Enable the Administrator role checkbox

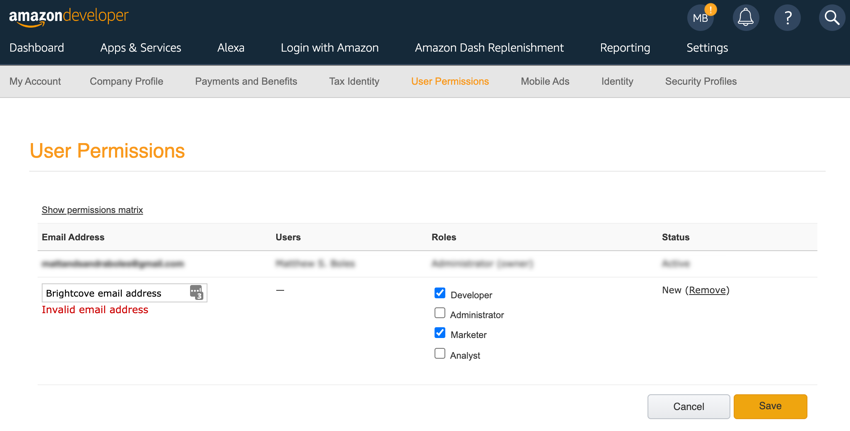(440, 313)
